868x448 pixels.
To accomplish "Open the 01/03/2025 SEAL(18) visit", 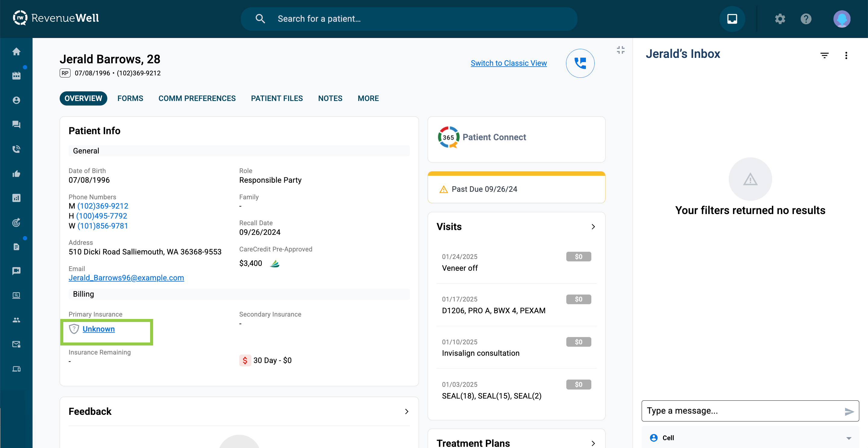I will pos(516,390).
